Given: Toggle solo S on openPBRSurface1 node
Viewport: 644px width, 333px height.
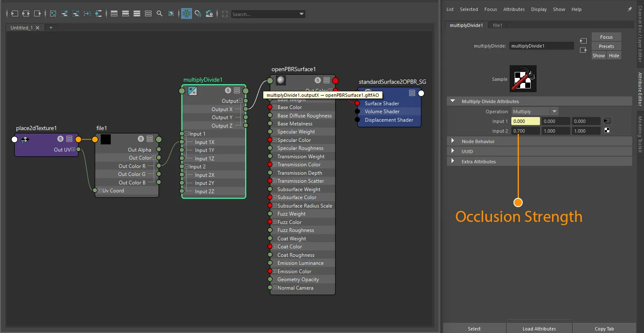Looking at the screenshot, I should (x=318, y=80).
